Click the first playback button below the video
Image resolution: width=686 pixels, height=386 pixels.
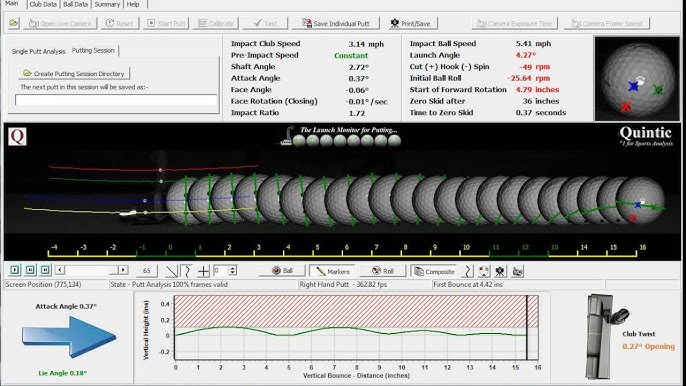15,270
